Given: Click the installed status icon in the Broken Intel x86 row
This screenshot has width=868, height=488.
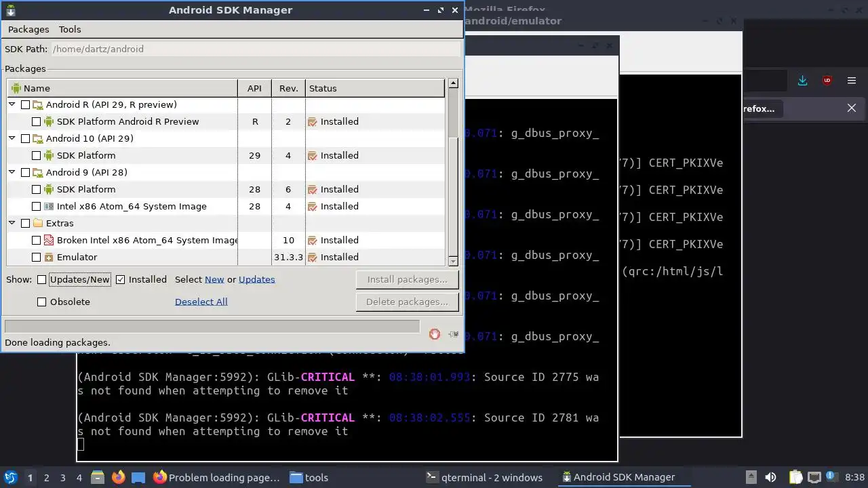Looking at the screenshot, I should click(x=312, y=241).
